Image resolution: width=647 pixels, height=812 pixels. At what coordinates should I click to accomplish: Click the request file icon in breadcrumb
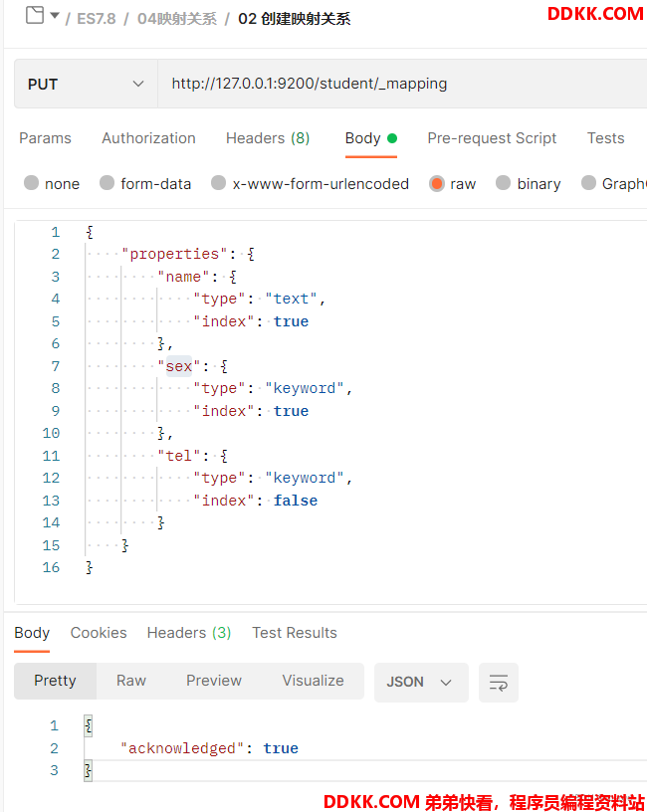pyautogui.click(x=35, y=15)
